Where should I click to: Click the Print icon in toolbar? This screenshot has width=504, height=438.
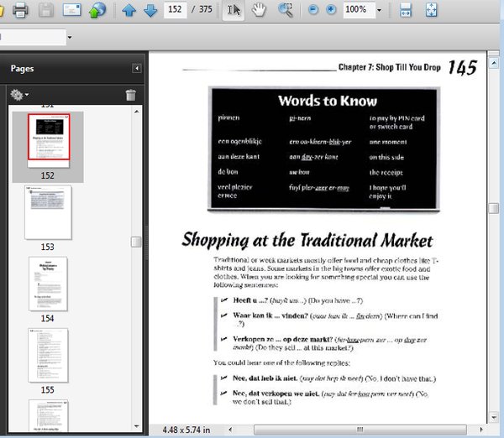click(21, 10)
